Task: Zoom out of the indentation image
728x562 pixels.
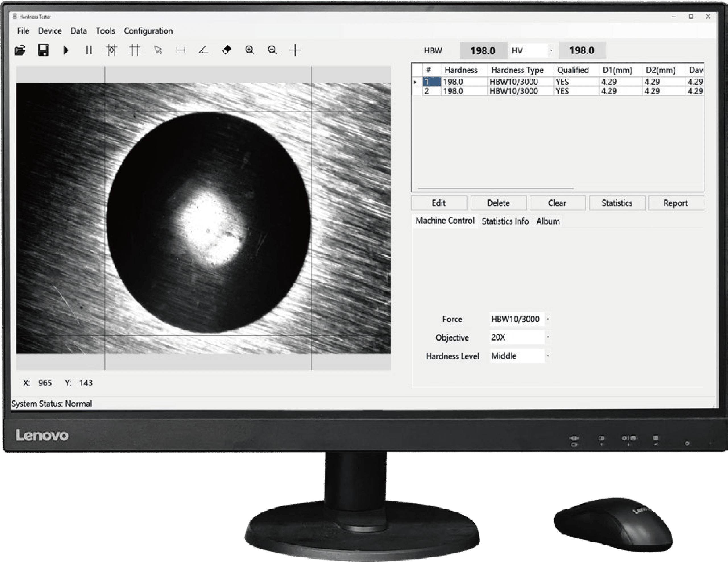Action: coord(272,50)
